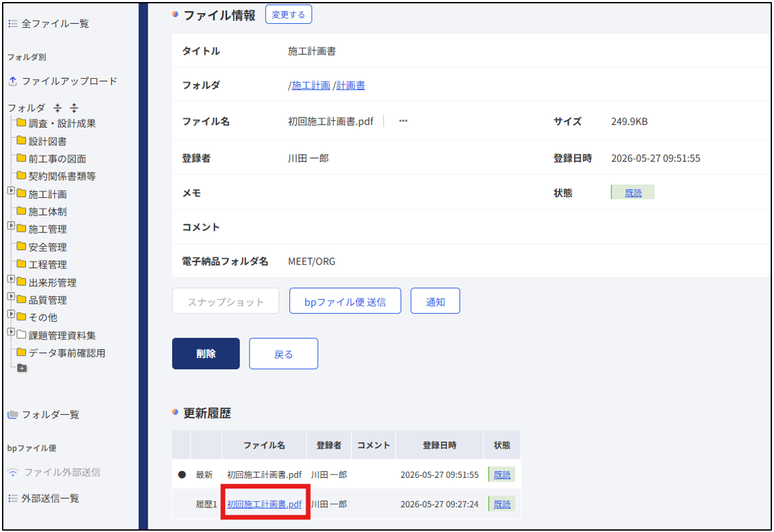Click folder icon of 施工体制
774x532 pixels.
pos(21,210)
